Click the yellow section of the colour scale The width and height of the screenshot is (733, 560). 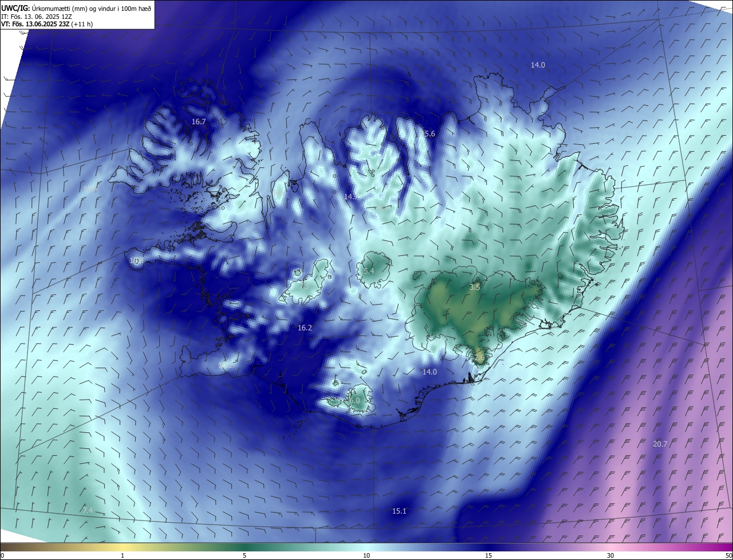pyautogui.click(x=123, y=547)
